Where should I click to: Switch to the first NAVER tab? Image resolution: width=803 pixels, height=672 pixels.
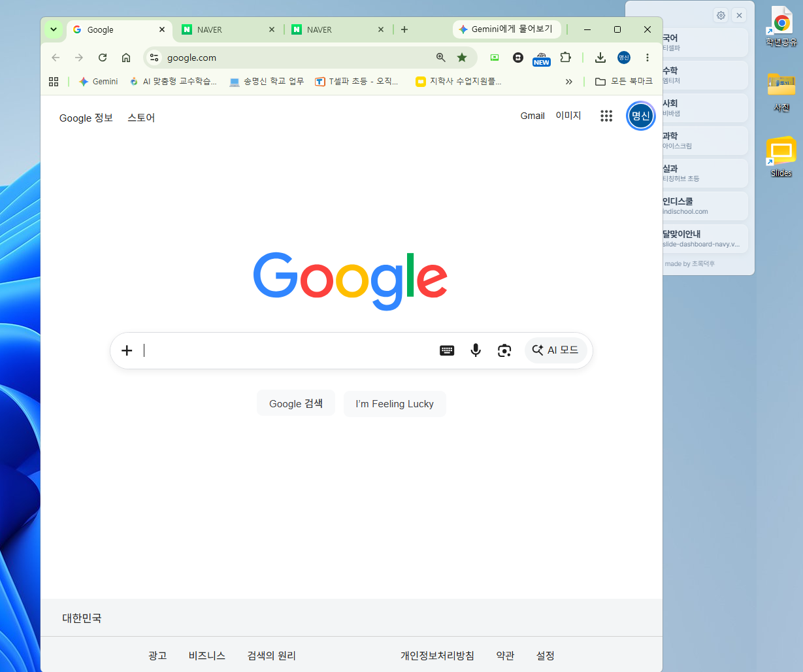pyautogui.click(x=229, y=29)
